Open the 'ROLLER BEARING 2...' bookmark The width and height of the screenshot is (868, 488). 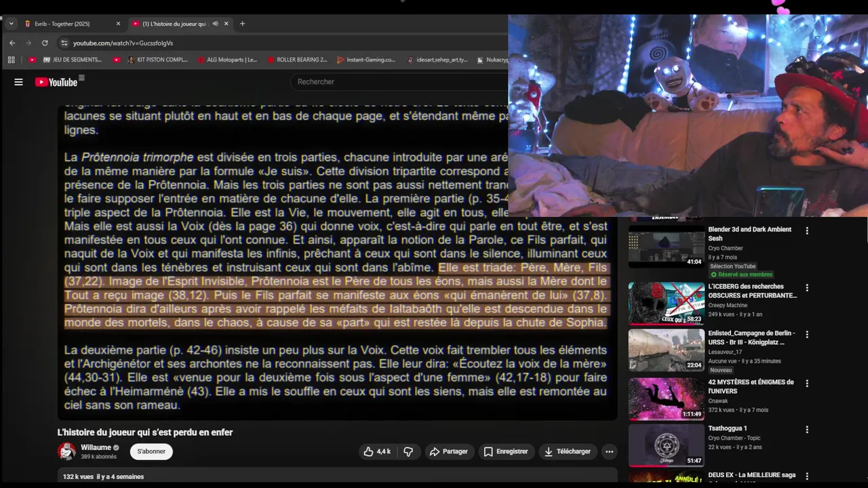point(297,60)
